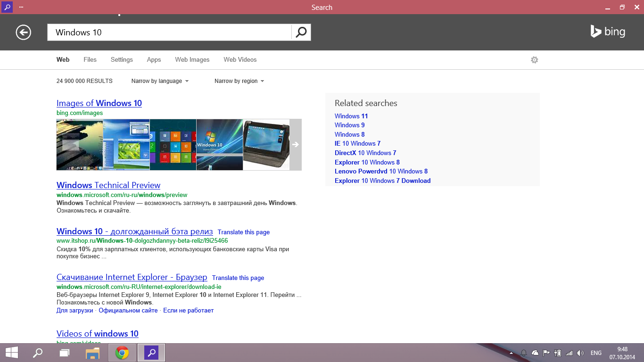Screen dimensions: 644x362
Task: Open the Windows Start button
Action: 12,353
